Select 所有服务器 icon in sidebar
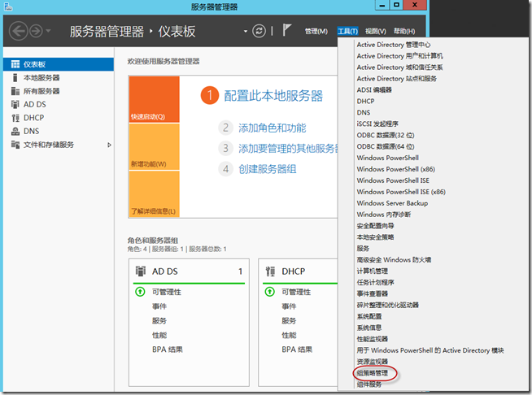 [15, 91]
